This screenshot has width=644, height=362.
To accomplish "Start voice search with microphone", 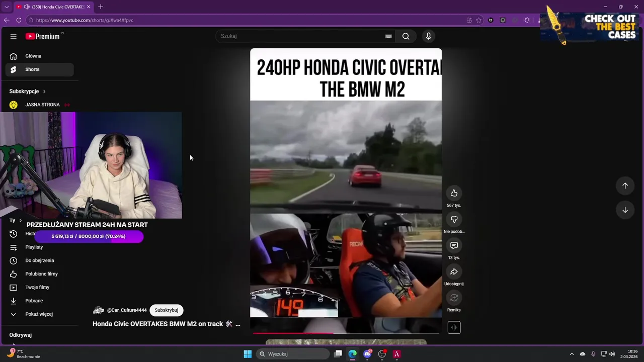I will pyautogui.click(x=429, y=36).
